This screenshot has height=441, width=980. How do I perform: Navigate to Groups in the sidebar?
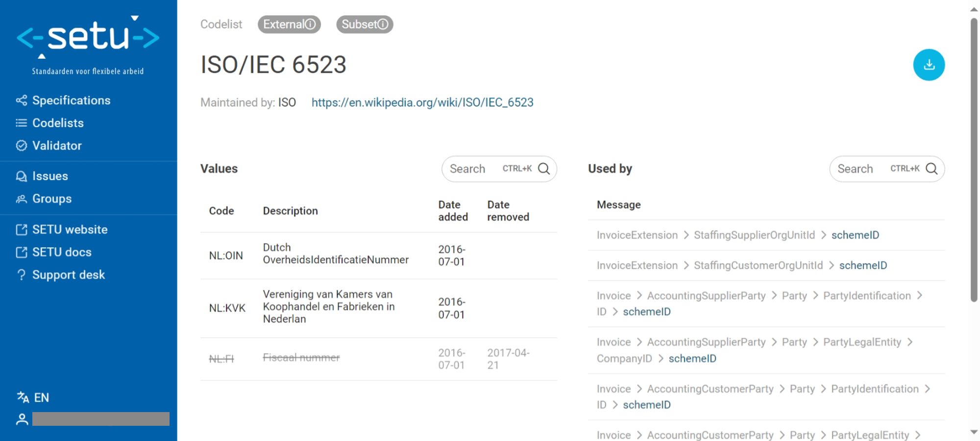pyautogui.click(x=52, y=199)
